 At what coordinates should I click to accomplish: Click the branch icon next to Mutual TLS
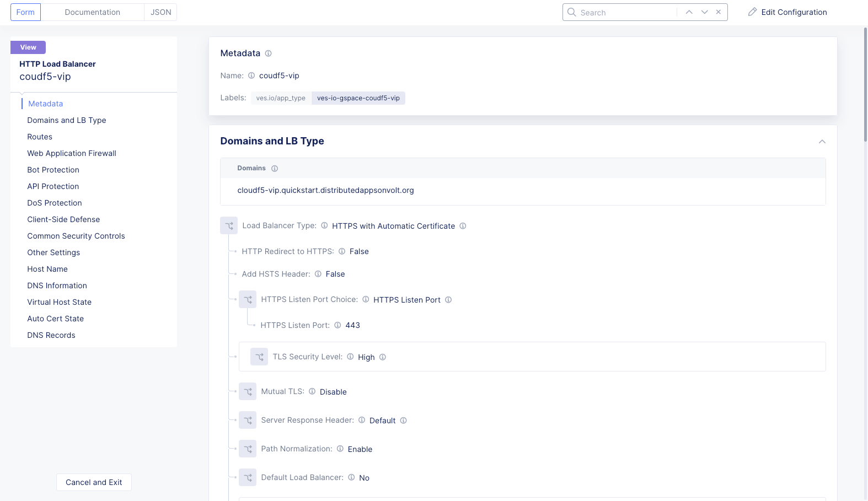coord(248,392)
